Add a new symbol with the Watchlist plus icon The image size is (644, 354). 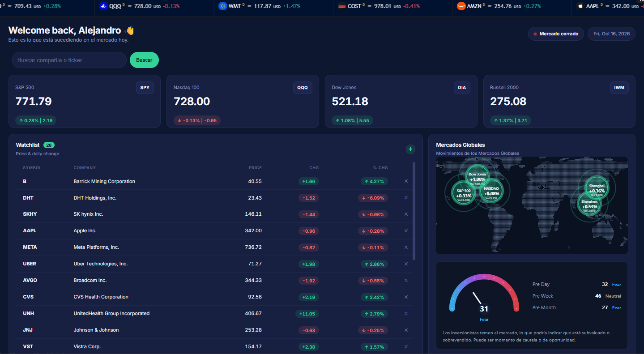[x=410, y=149]
